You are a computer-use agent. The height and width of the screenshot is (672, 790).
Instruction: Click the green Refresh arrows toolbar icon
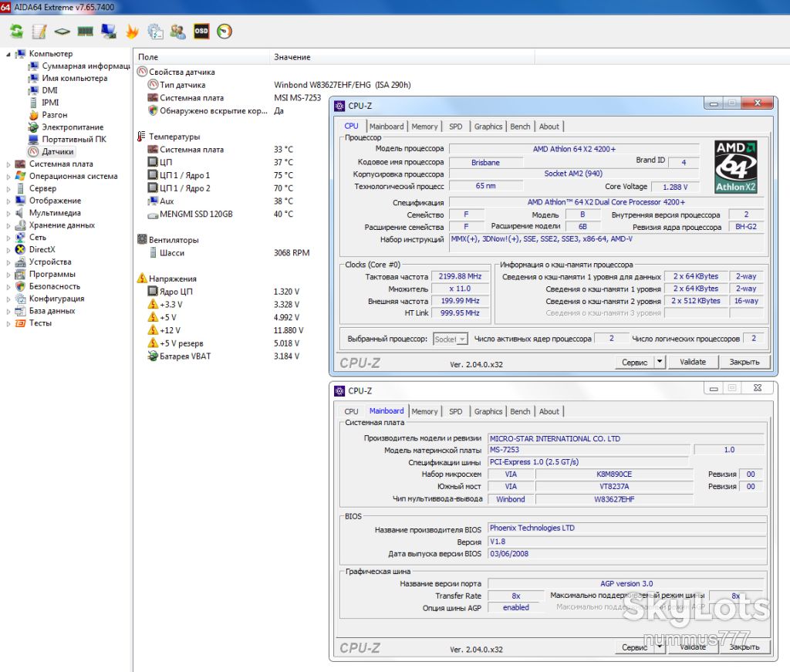coord(17,31)
